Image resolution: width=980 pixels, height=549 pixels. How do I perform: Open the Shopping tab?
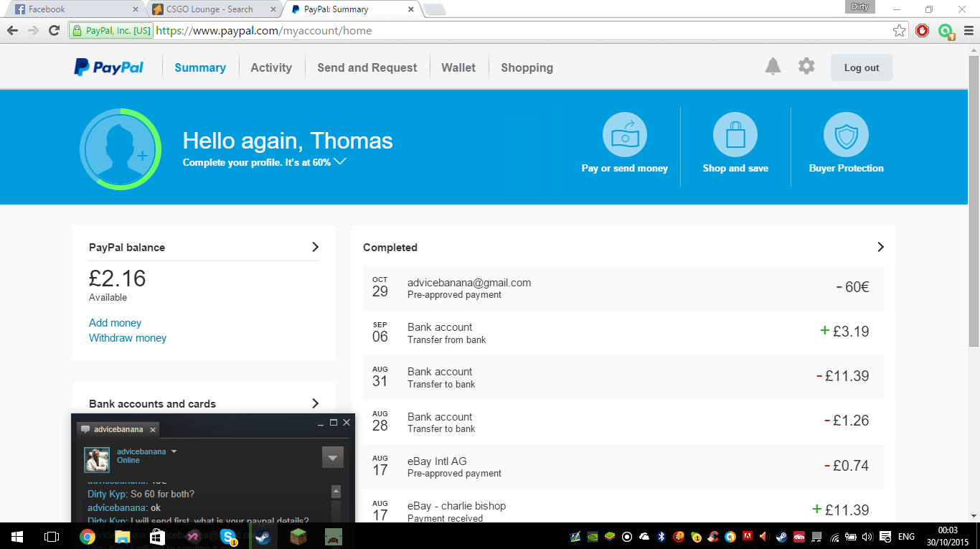pyautogui.click(x=527, y=67)
